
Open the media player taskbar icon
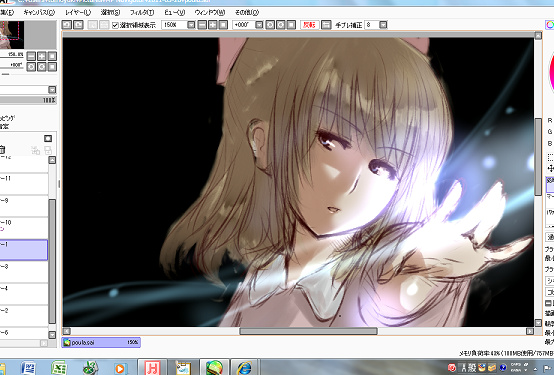click(x=120, y=369)
